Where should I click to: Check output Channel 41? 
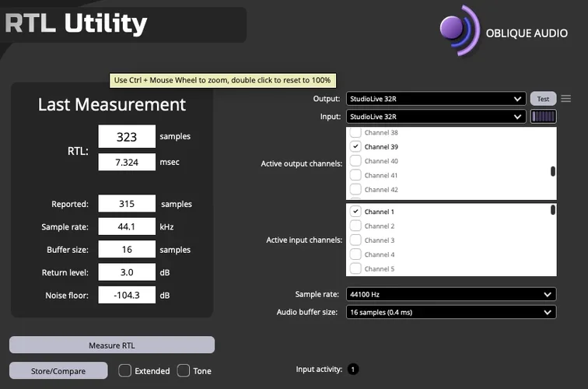pos(355,175)
